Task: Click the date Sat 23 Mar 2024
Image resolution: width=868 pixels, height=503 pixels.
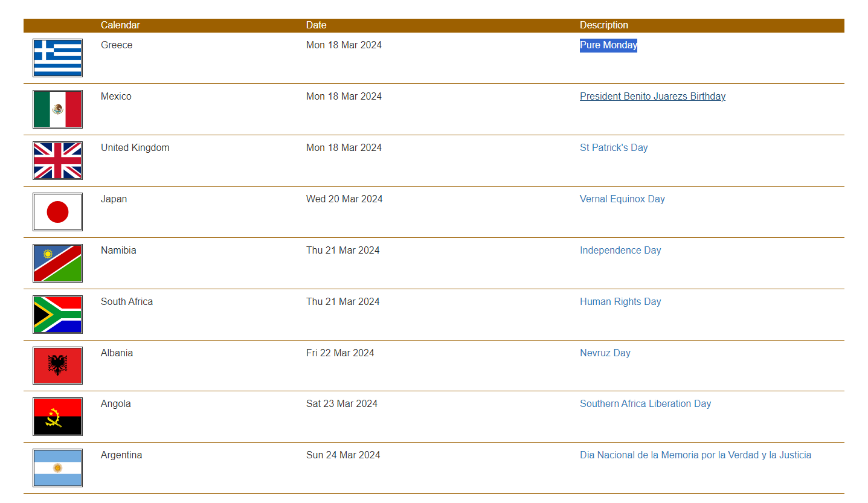Action: [342, 404]
